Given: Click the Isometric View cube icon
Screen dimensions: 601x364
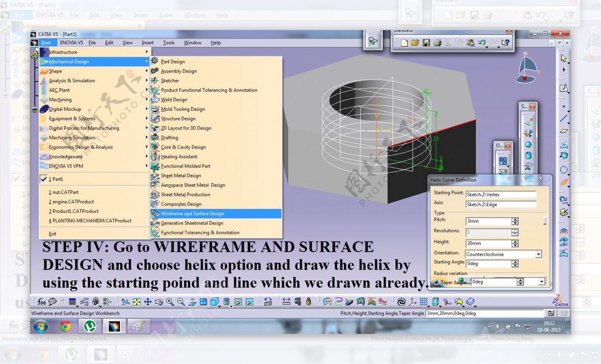Looking at the screenshot, I should click(x=214, y=302).
